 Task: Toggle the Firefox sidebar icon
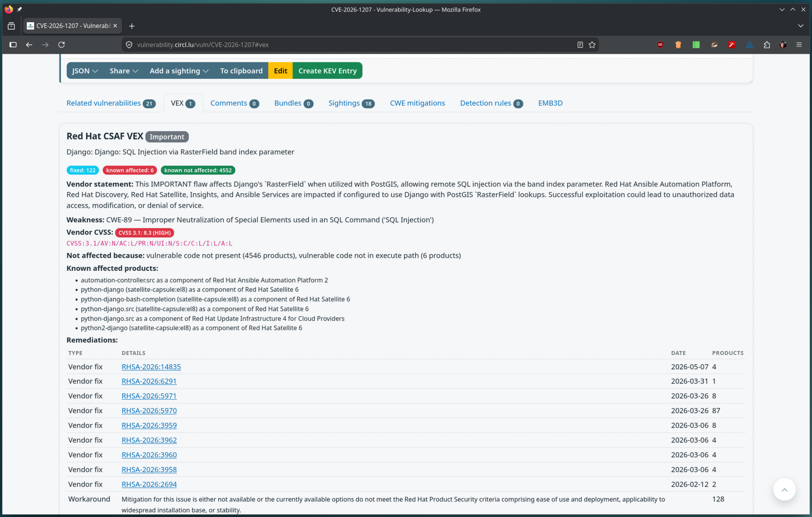click(13, 45)
